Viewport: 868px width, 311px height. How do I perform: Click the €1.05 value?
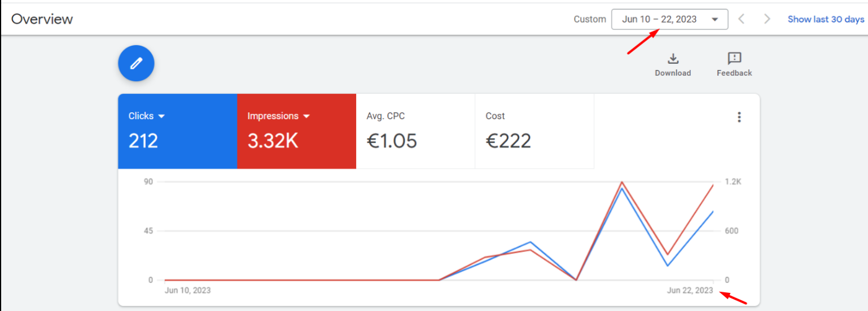392,141
